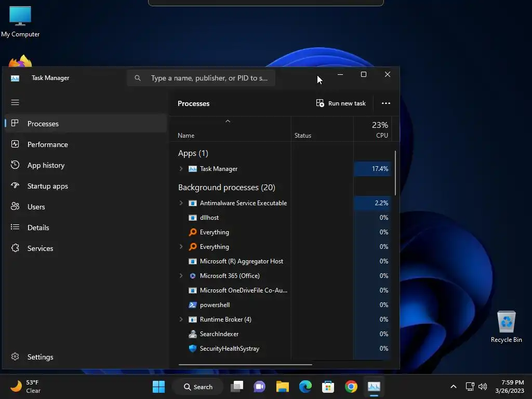Launch Google Chrome from taskbar
Viewport: 532px width, 399px height.
pos(351,387)
